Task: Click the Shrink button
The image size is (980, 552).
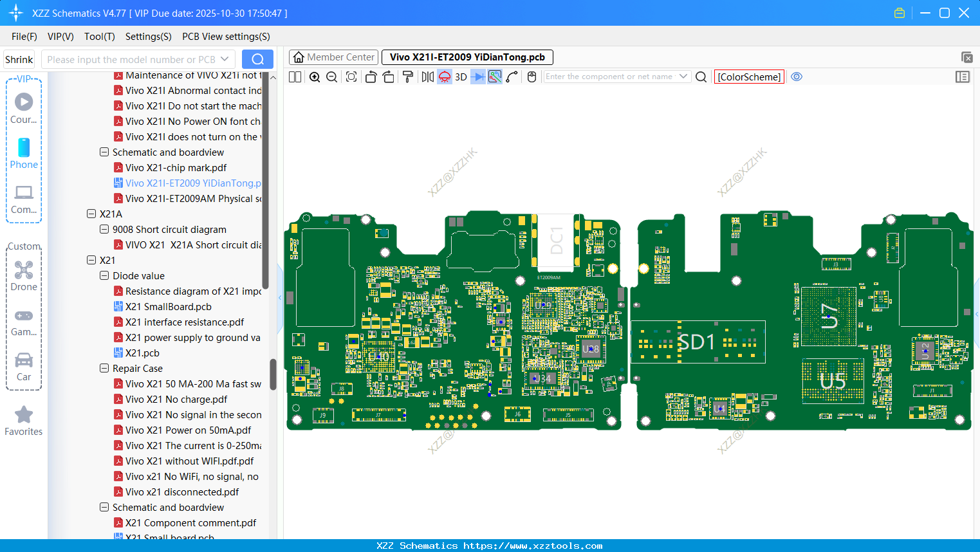Action: (19, 60)
